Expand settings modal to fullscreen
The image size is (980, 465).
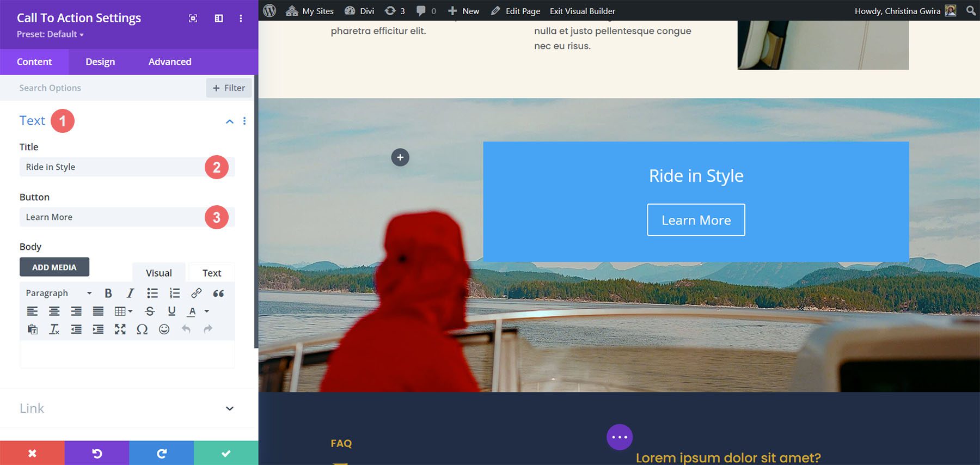[x=193, y=19]
